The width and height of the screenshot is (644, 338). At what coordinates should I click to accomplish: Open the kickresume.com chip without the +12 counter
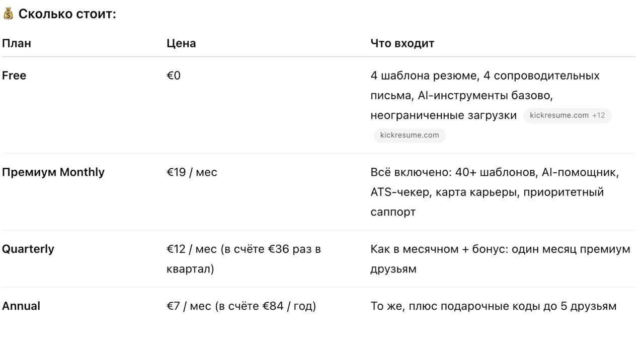tap(410, 135)
